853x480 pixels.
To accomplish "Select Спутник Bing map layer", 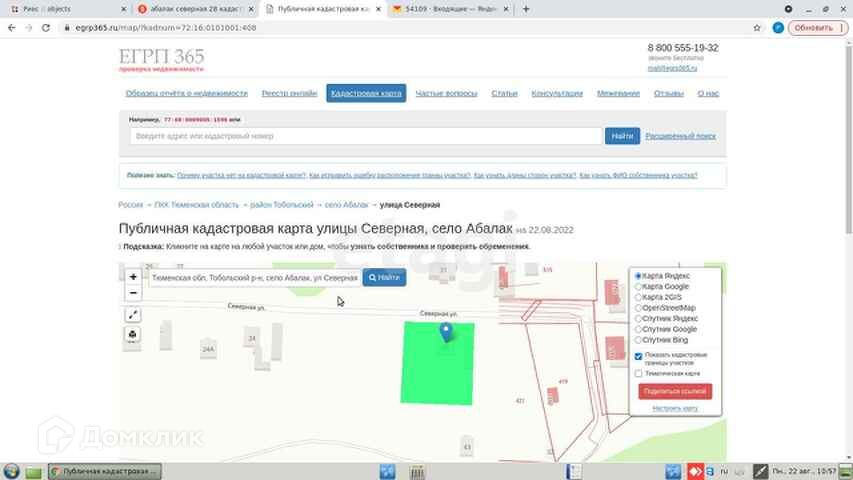I will [639, 340].
